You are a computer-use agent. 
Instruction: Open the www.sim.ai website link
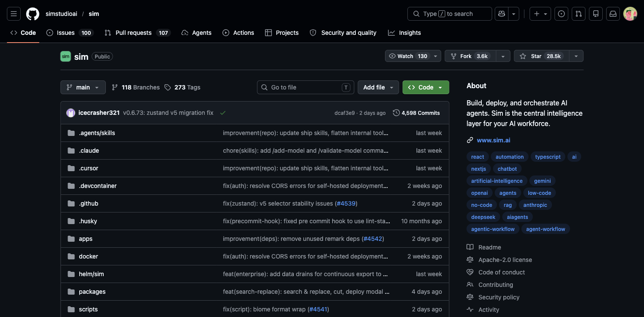pyautogui.click(x=493, y=140)
